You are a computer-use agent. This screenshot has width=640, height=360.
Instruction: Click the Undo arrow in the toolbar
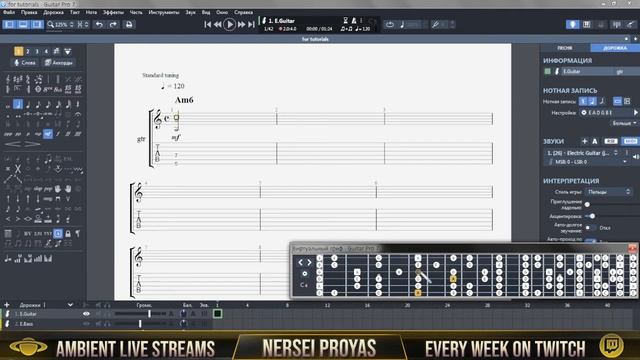point(99,24)
